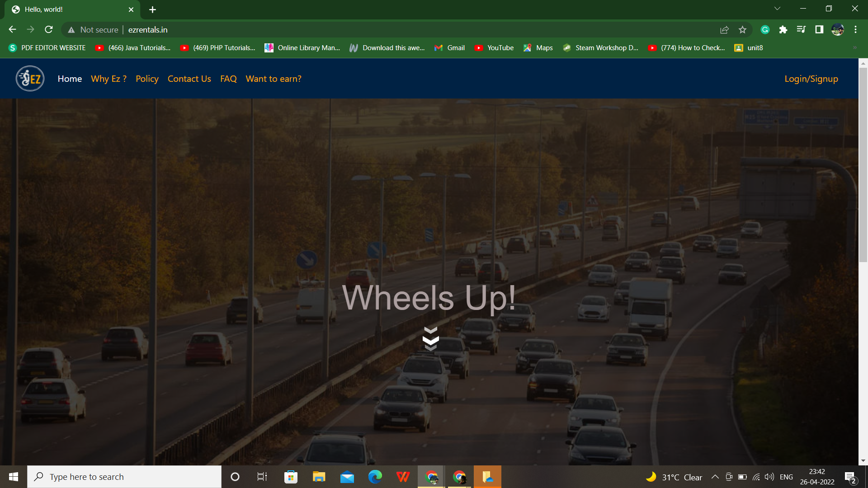Viewport: 868px width, 488px height.
Task: Open the Why Ez ? page
Action: pyautogui.click(x=108, y=79)
